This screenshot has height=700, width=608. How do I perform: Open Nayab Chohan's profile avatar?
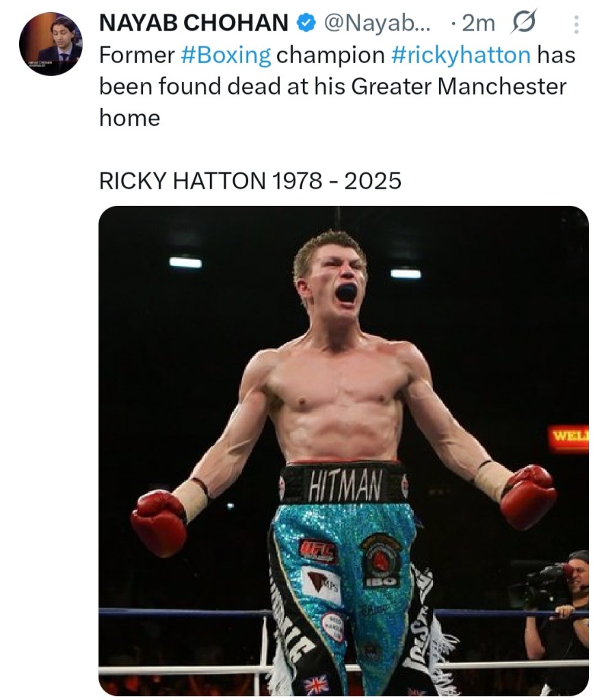click(x=51, y=43)
